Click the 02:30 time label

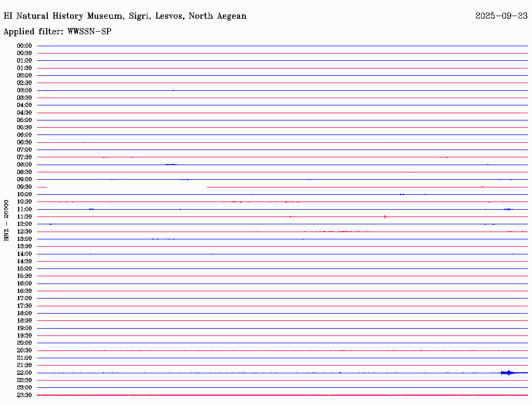coord(24,83)
